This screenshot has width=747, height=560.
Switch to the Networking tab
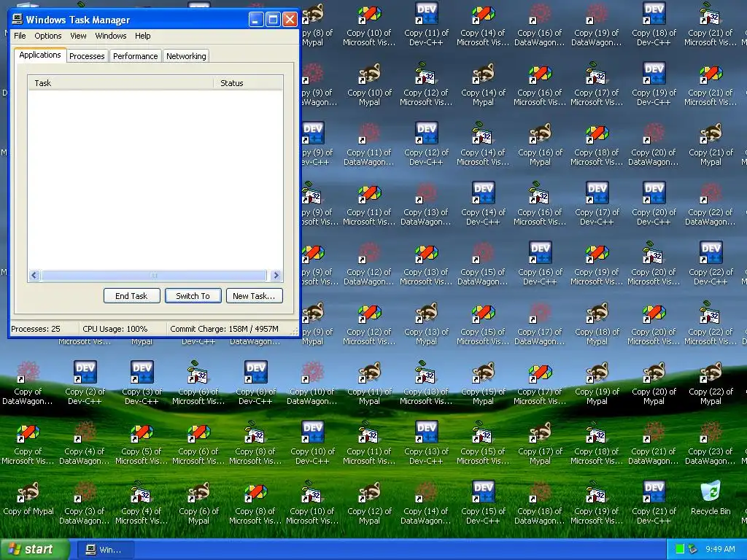[186, 56]
